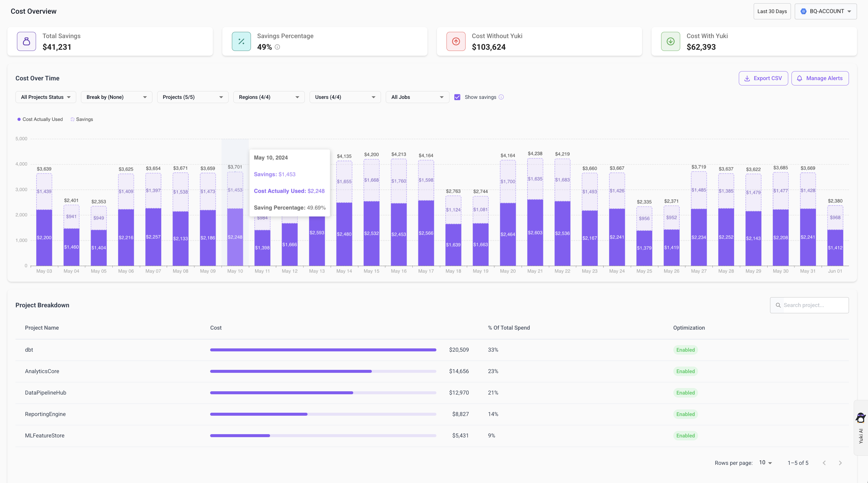Click the $62,393 Cost With Yuki value
Viewport: 868px width, 483px height.
[701, 47]
